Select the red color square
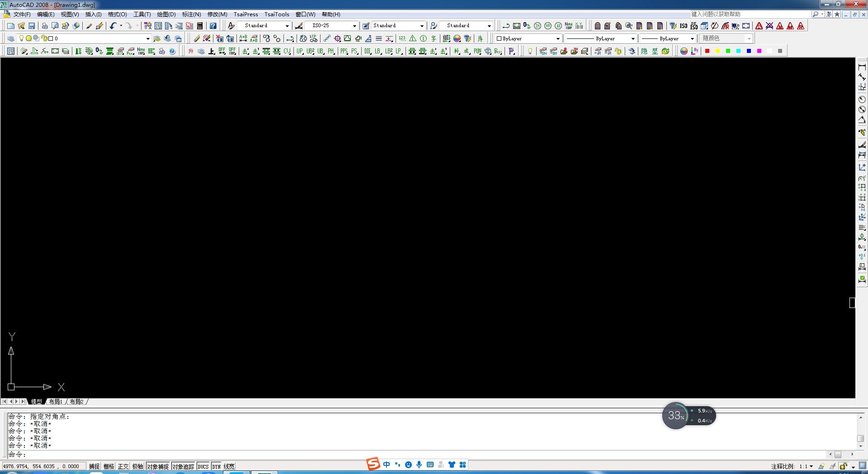Viewport: 868px width, 474px height. (708, 51)
